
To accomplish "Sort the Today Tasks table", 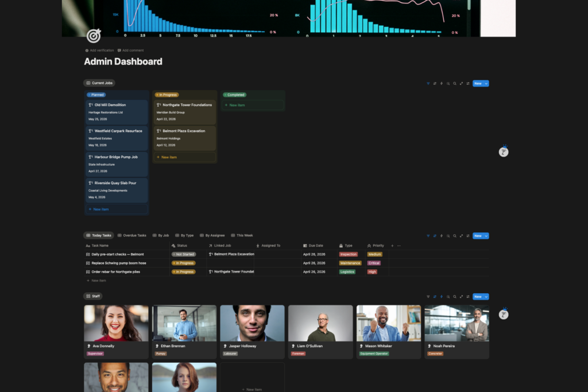I will click(x=435, y=236).
